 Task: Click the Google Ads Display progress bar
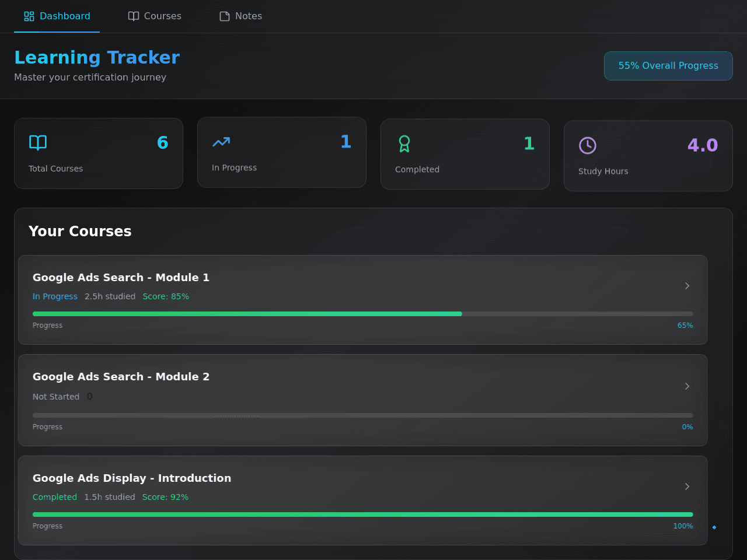tap(363, 514)
